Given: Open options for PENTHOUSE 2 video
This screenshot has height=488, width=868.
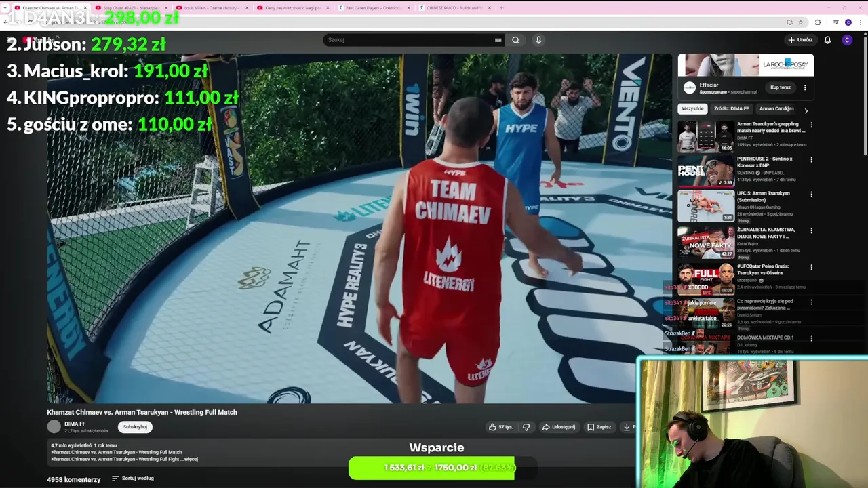Looking at the screenshot, I should click(x=811, y=159).
